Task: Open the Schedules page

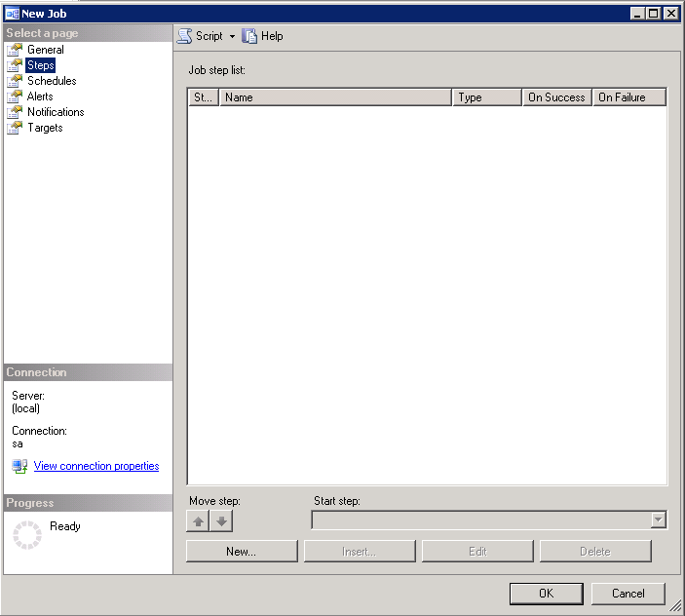Action: 52,81
